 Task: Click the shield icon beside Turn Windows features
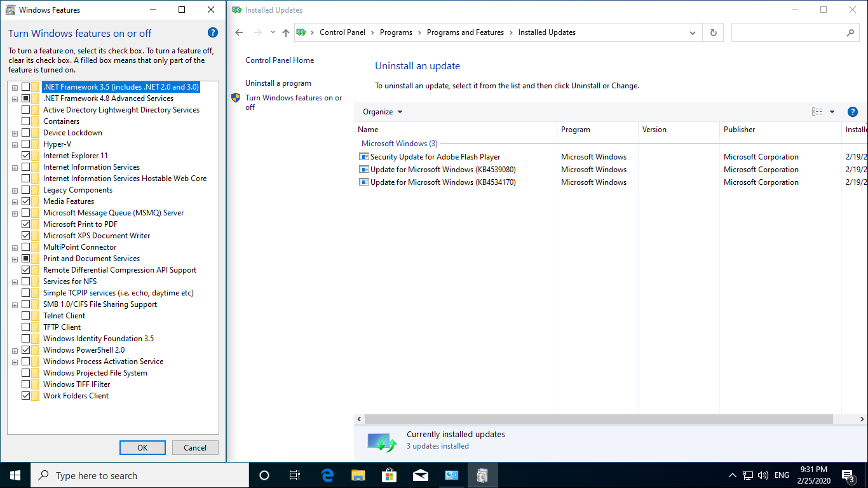[236, 98]
